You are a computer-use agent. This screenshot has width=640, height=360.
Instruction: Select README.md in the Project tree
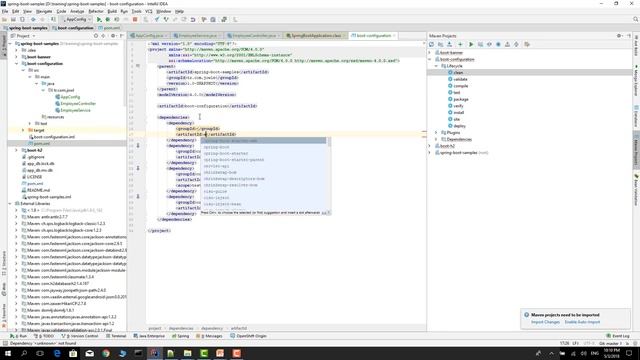tap(38, 190)
